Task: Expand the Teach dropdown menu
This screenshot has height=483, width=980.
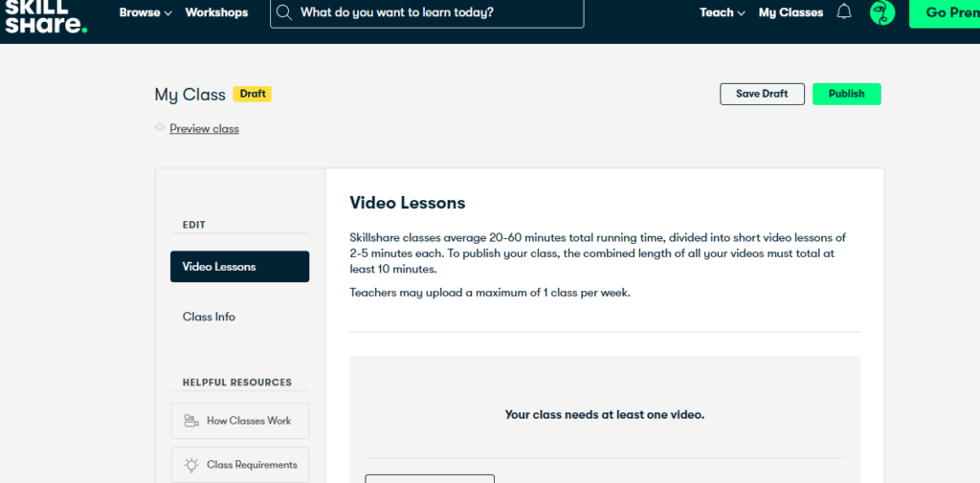Action: click(x=723, y=12)
